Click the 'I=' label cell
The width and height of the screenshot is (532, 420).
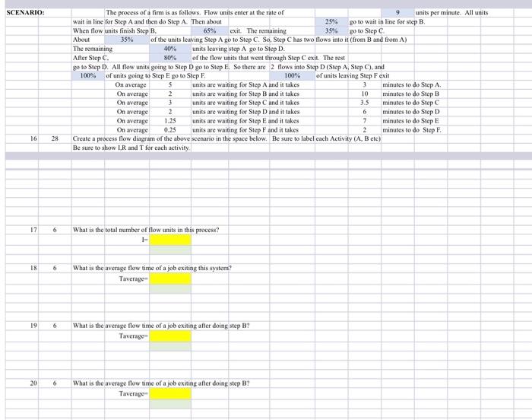(x=145, y=240)
